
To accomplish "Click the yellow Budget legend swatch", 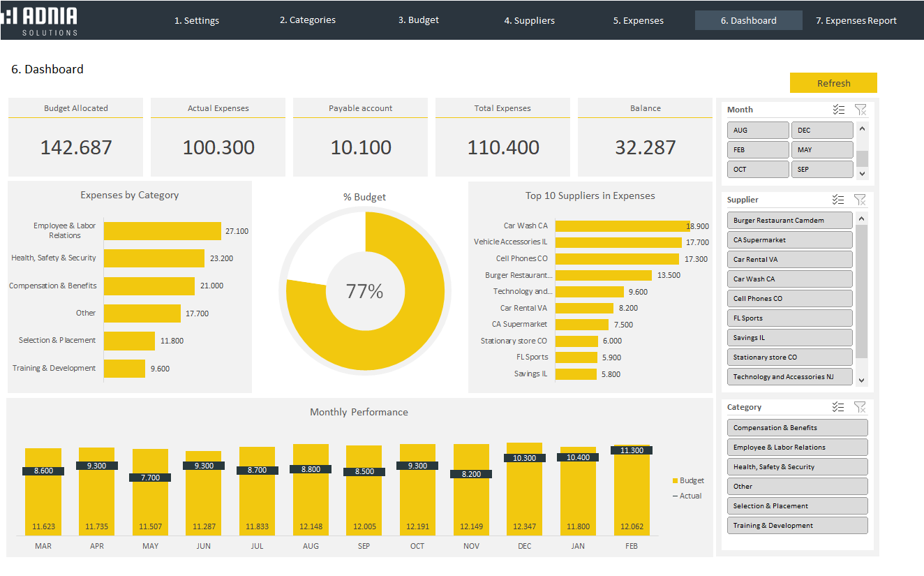I will pos(675,481).
